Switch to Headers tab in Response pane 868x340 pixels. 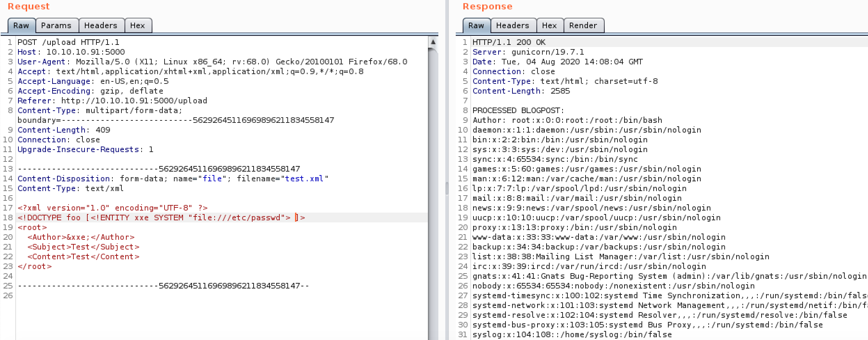pos(513,25)
